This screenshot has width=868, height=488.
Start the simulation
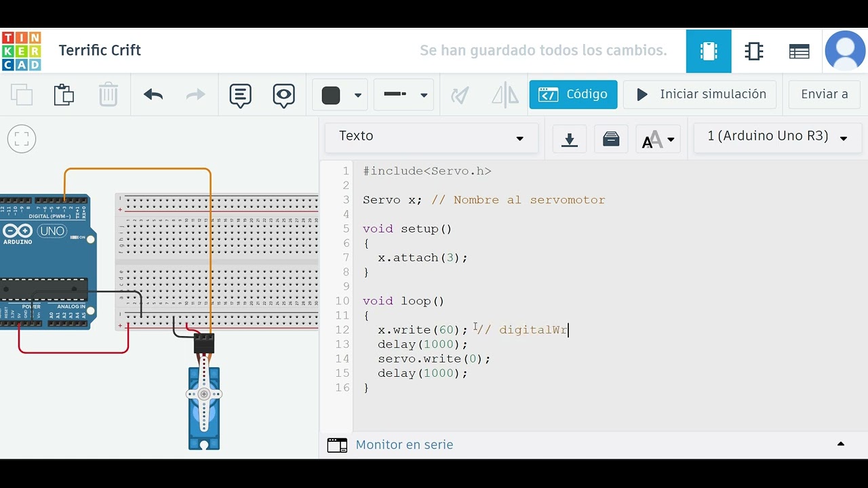700,94
